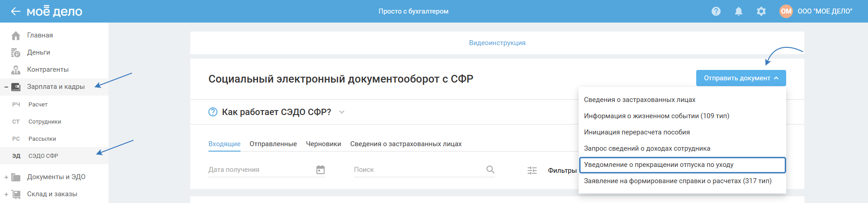Open the Видеоинструкция link
This screenshot has width=868, height=203.
pyautogui.click(x=497, y=43)
